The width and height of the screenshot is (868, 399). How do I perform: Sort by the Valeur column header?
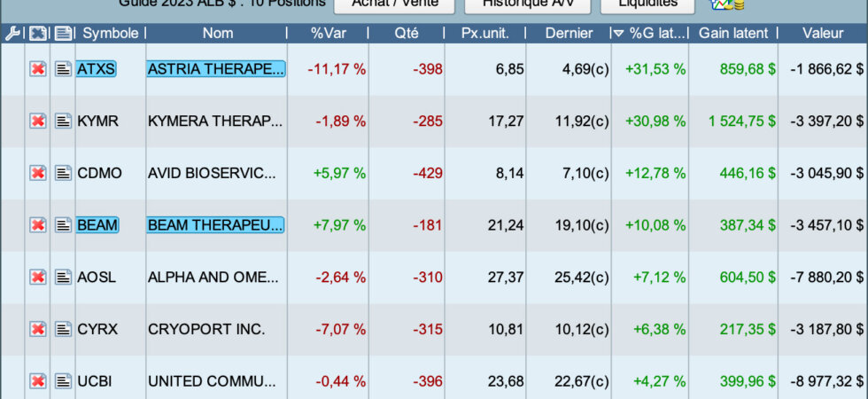tap(823, 34)
